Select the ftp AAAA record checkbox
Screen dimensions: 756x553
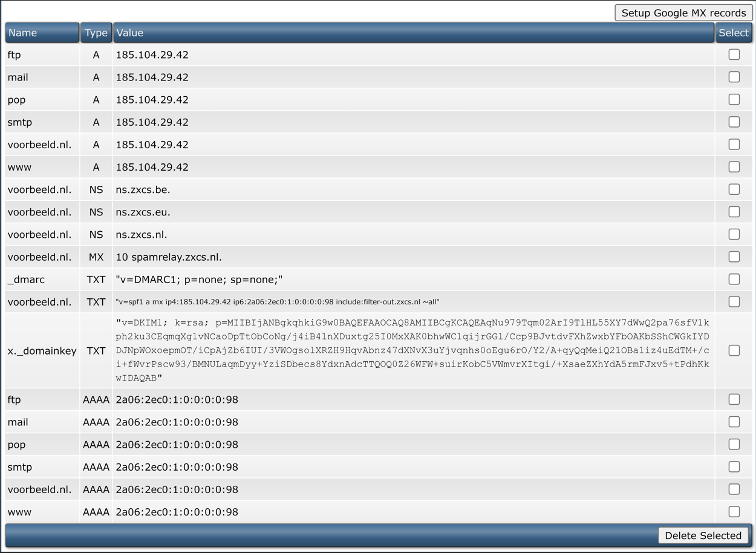click(734, 399)
